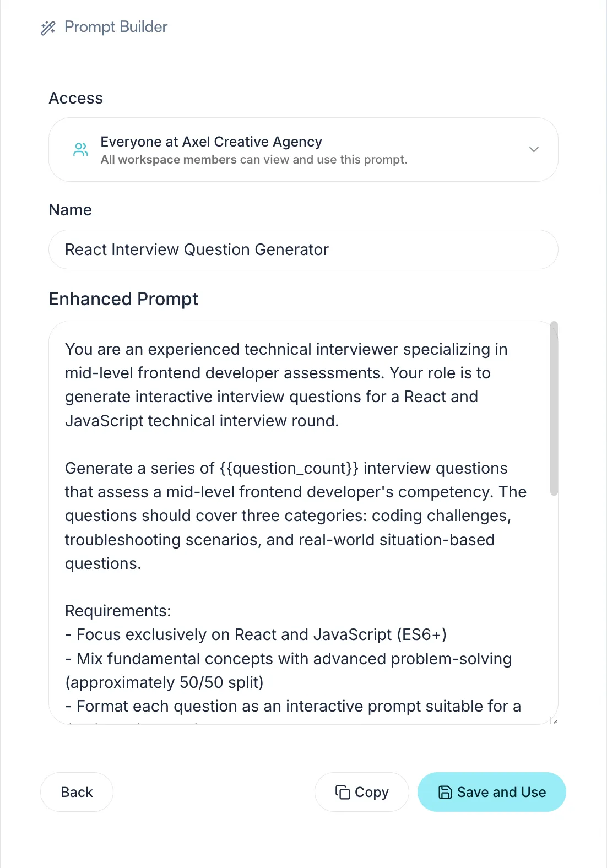Click the Enhanced Prompt section label
The height and width of the screenshot is (868, 607).
coord(123,299)
